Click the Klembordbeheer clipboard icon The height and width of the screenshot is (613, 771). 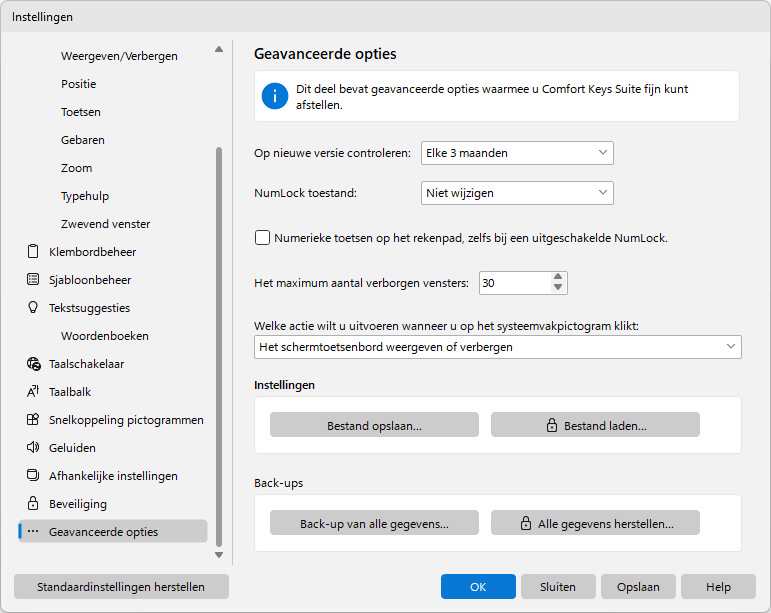click(33, 251)
